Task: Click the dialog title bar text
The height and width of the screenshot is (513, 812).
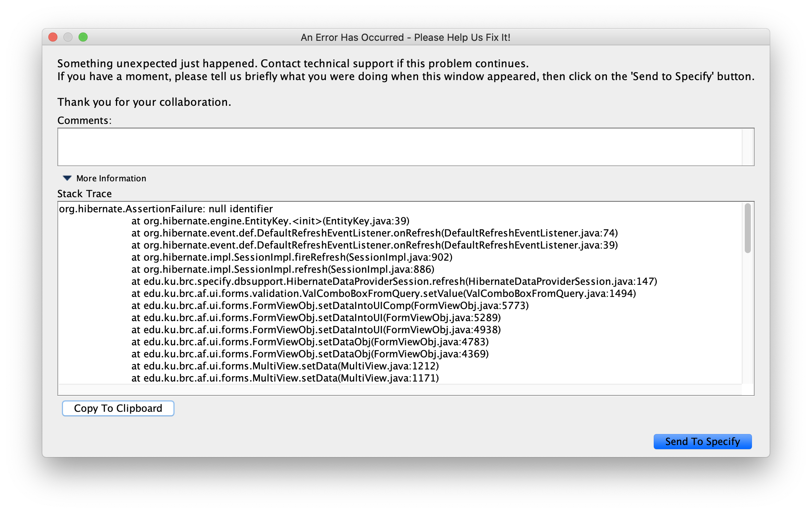Action: pos(405,37)
